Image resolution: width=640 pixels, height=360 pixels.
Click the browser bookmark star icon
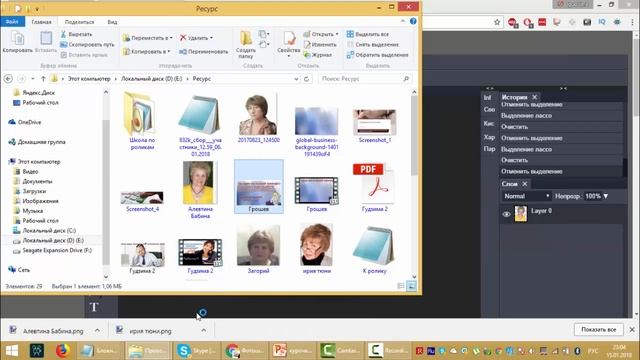[x=497, y=22]
